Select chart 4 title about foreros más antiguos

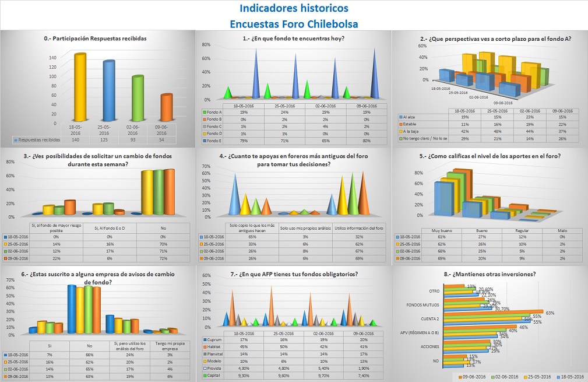point(294,160)
